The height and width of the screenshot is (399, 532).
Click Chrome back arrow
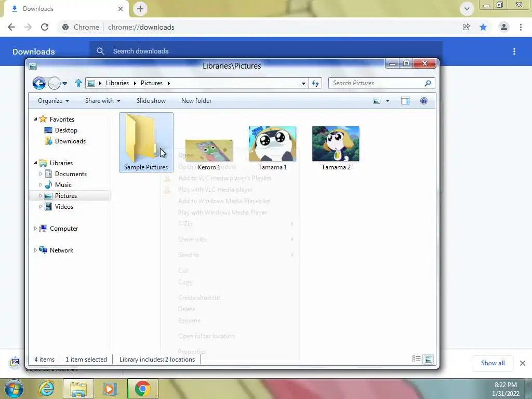tap(11, 27)
